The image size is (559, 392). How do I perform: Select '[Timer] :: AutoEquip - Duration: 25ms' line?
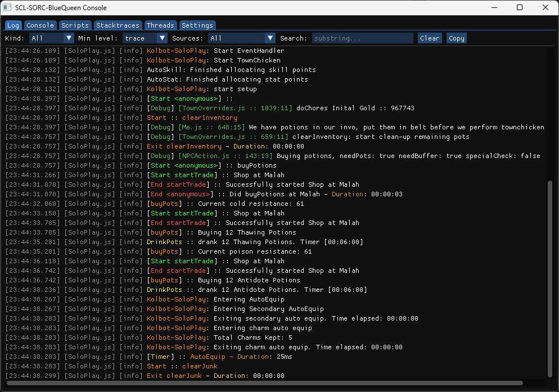148,357
